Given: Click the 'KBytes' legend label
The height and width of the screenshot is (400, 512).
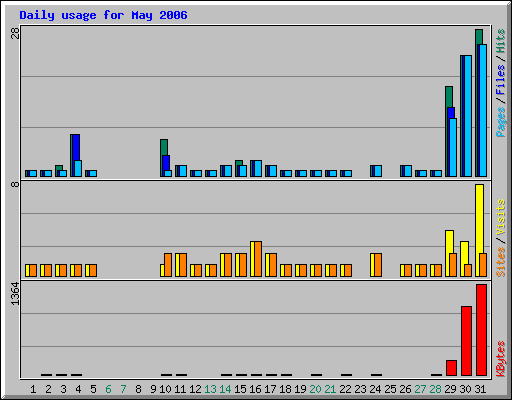Looking at the screenshot, I should point(501,359).
